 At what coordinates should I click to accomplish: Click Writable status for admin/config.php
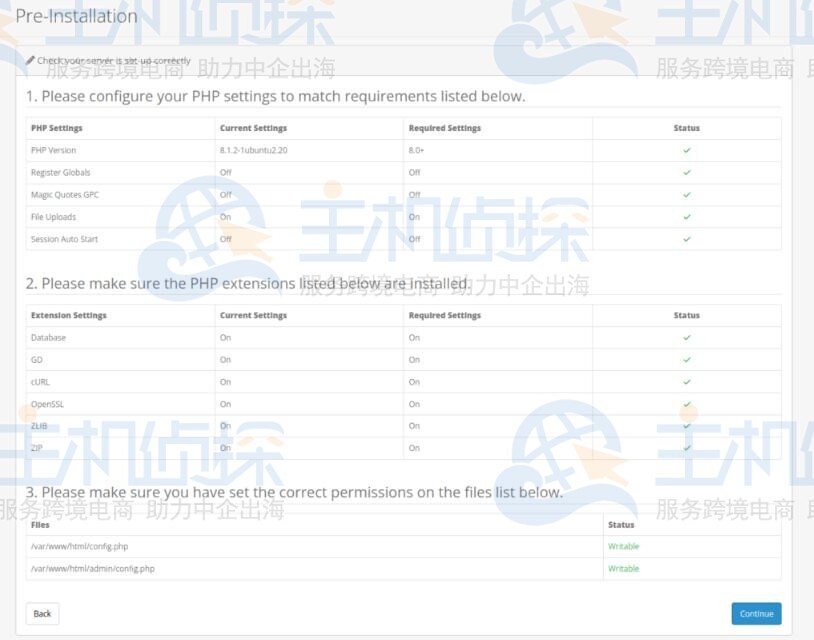point(621,568)
